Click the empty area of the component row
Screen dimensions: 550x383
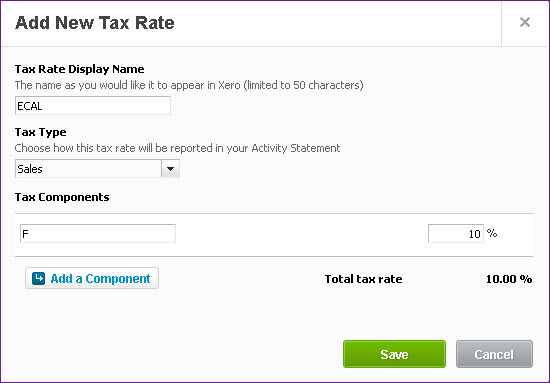[302, 234]
